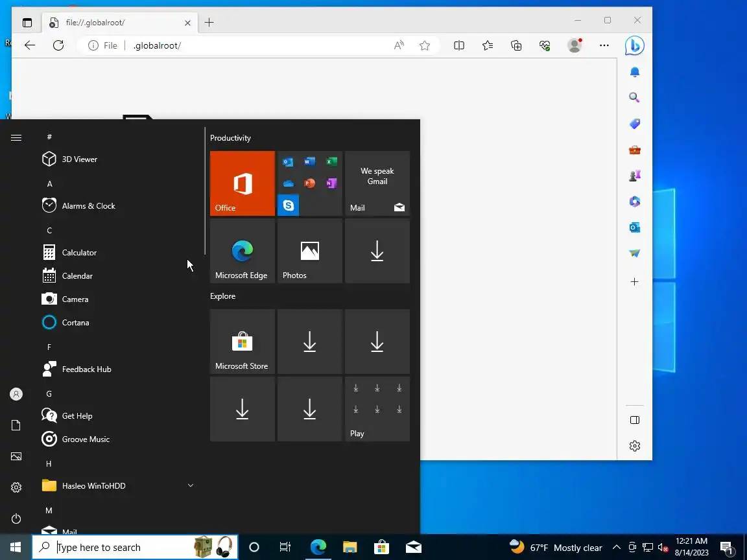Click the muted volume tray icon
This screenshot has width=747, height=560.
tap(663, 548)
